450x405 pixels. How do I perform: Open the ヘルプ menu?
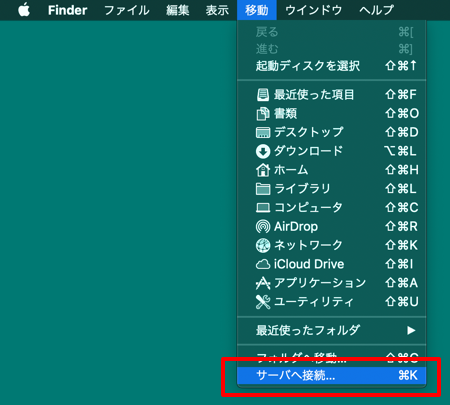pyautogui.click(x=377, y=10)
